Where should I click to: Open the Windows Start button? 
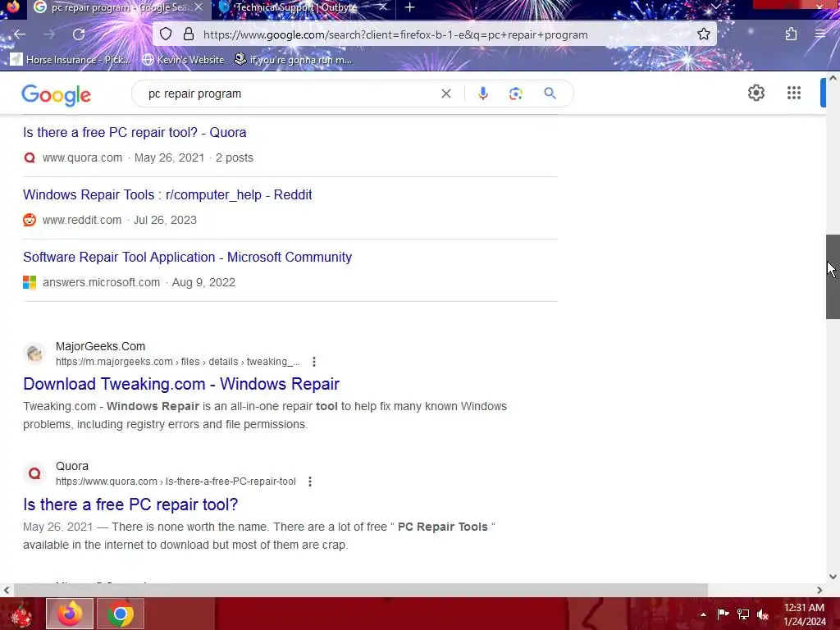tap(21, 614)
